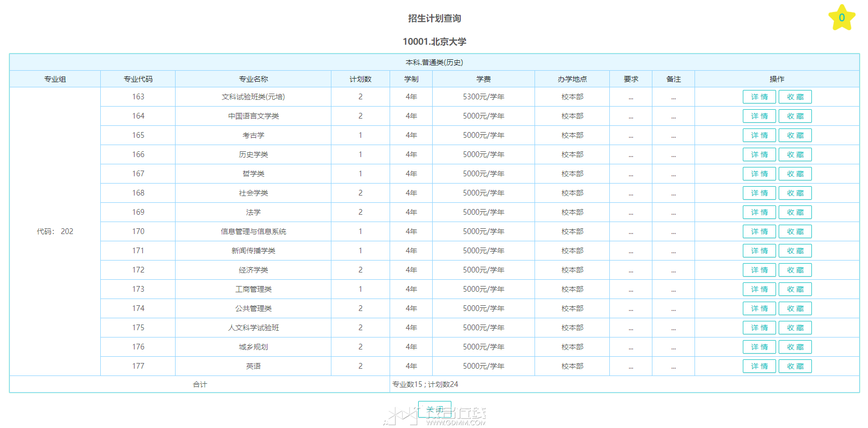Open details for 法学 major

[x=759, y=212]
